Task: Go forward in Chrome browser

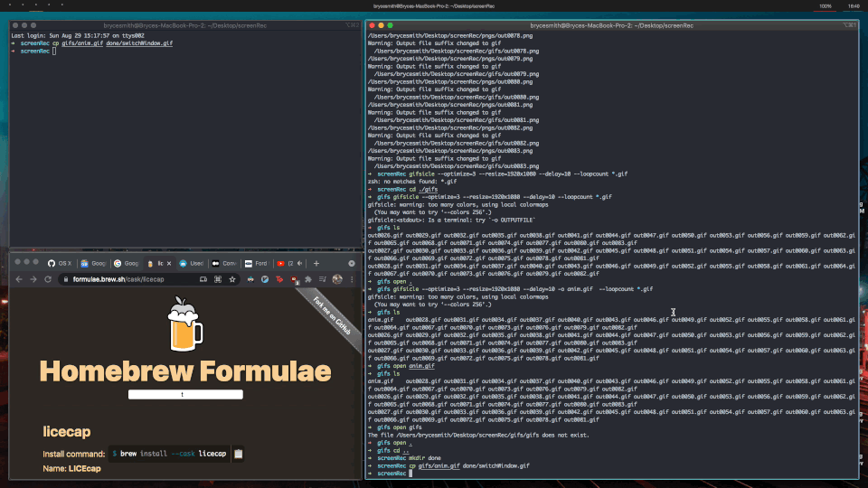Action: click(x=33, y=279)
